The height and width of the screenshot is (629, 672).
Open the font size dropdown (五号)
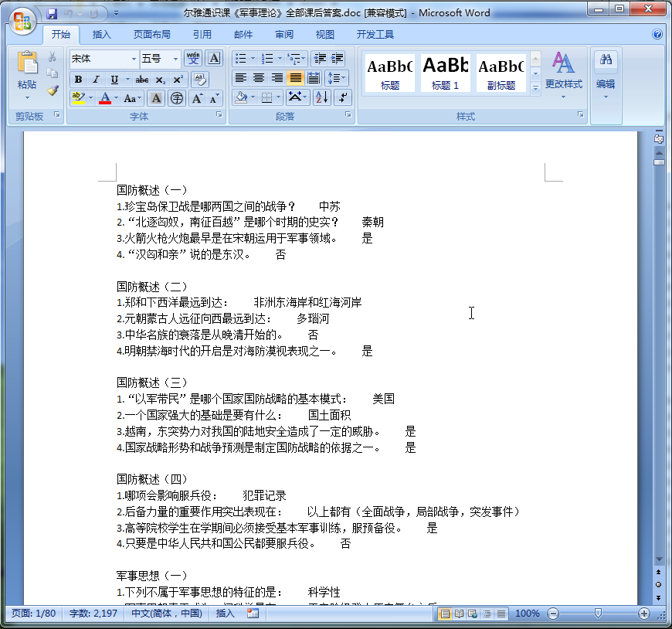(x=175, y=59)
